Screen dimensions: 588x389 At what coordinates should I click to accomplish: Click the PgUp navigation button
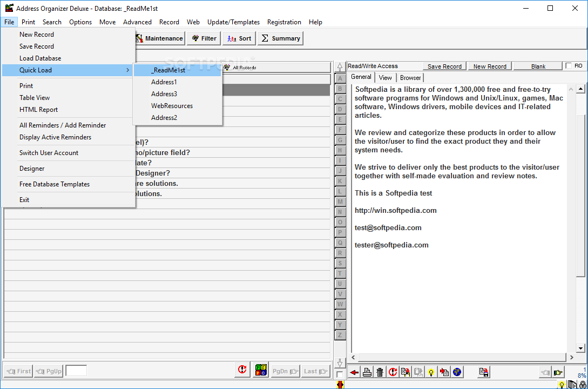tap(49, 371)
